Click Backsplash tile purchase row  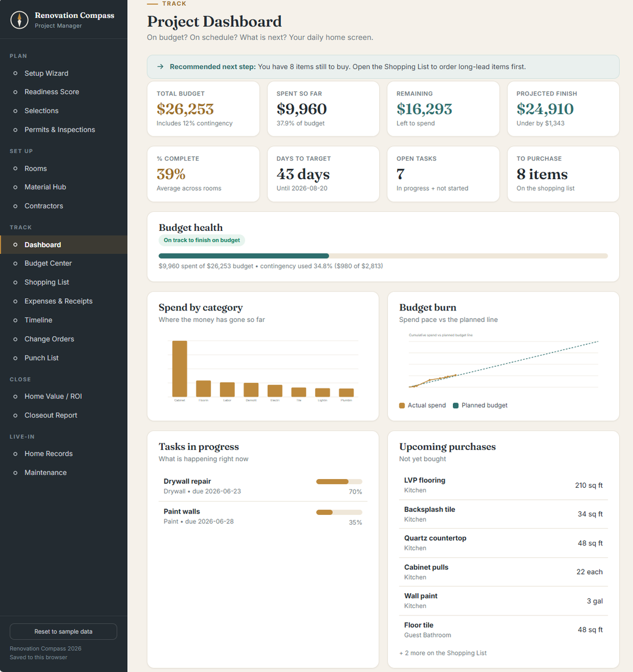503,514
